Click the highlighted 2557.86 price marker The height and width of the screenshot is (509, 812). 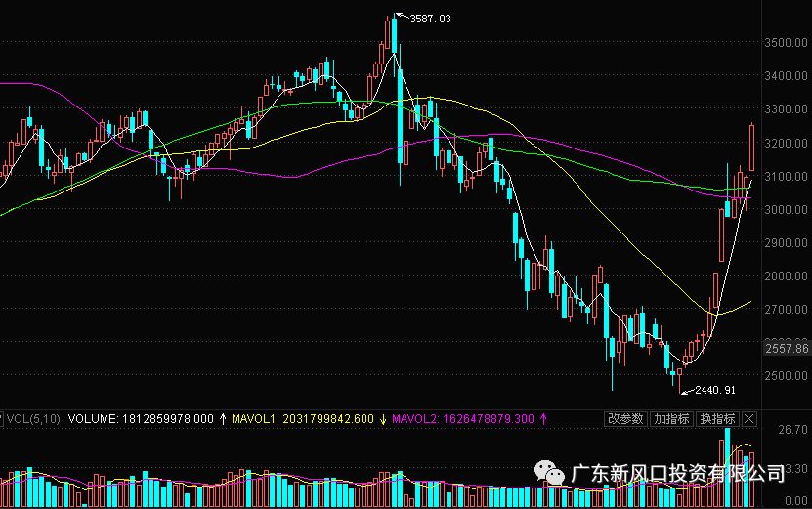click(x=787, y=349)
